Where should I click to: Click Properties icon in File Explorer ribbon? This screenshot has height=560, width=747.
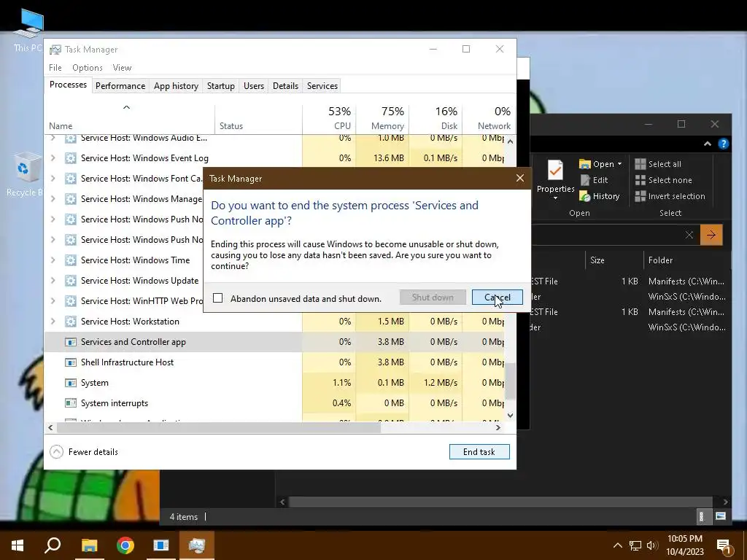point(555,171)
